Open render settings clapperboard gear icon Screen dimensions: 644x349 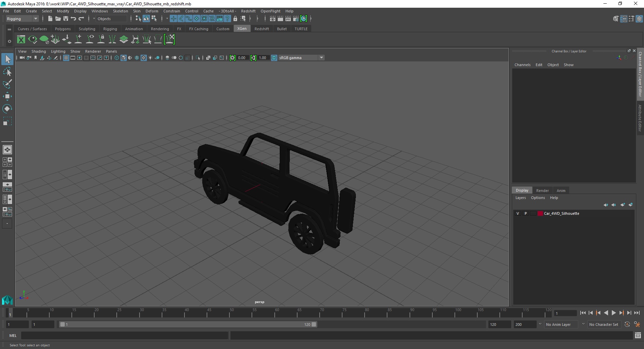coord(296,19)
